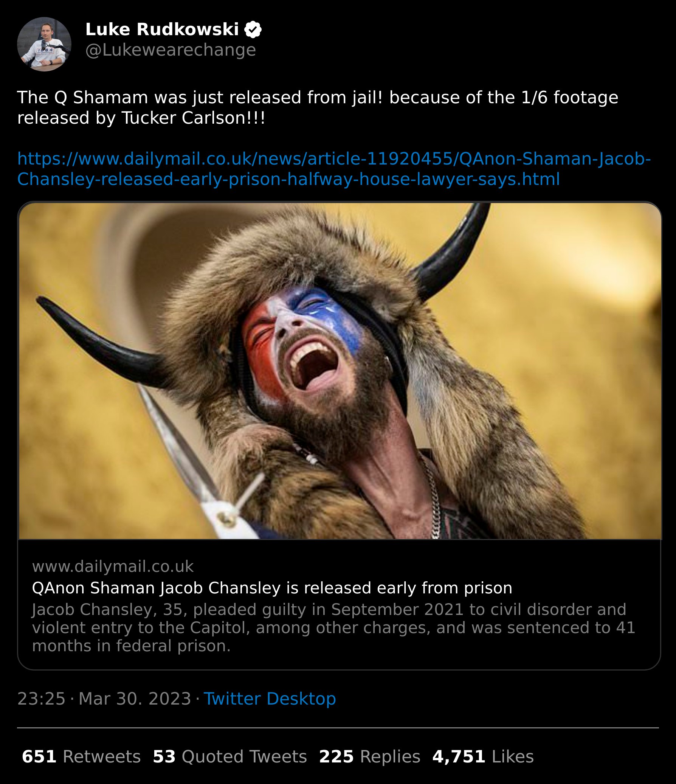Click the Mar 30, 2023 date

tap(135, 699)
